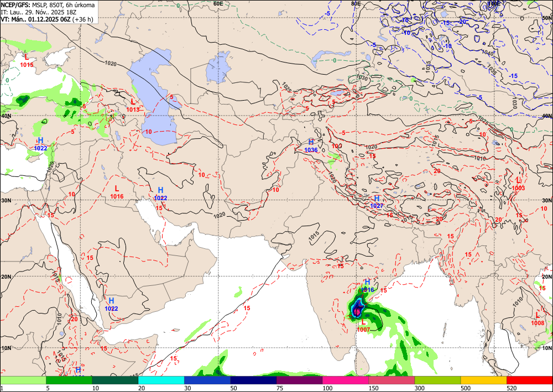Screen dimensions: 553x392
Task: Click the blue '-20' isotherm label
Action: [463, 22]
